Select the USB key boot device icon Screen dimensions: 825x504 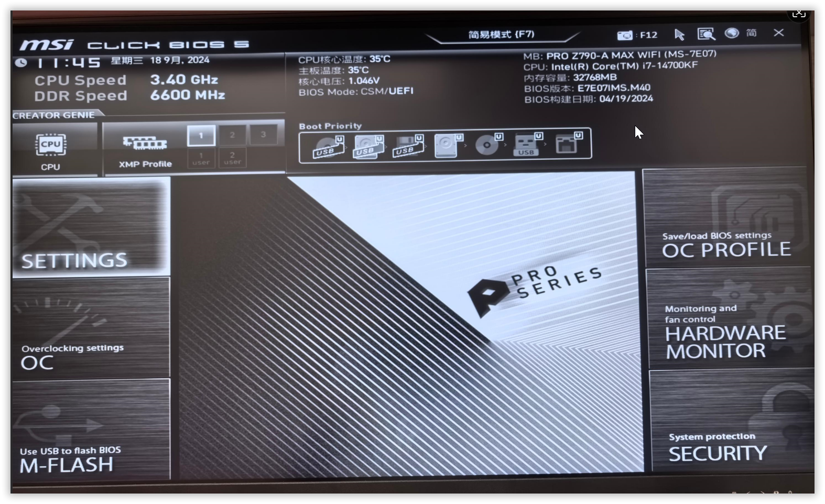(x=528, y=144)
